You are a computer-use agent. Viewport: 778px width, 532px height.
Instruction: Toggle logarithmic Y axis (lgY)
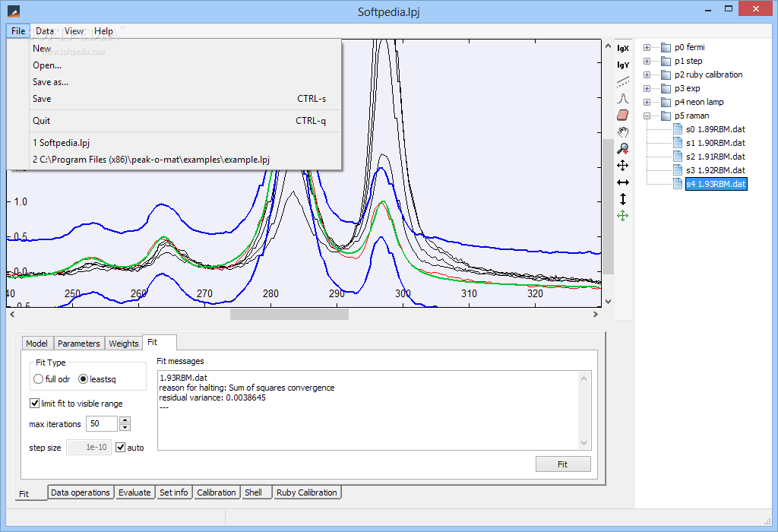(623, 65)
